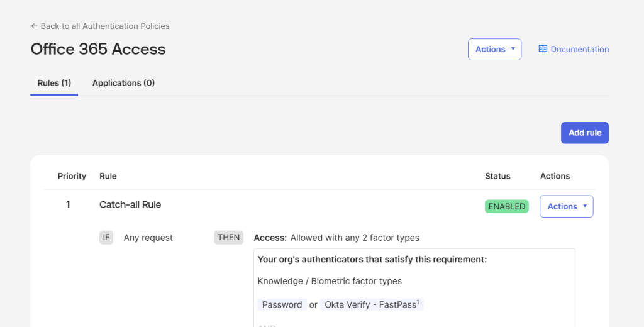Image resolution: width=644 pixels, height=327 pixels.
Task: Go back to all Authentication Policies
Action: [x=105, y=26]
